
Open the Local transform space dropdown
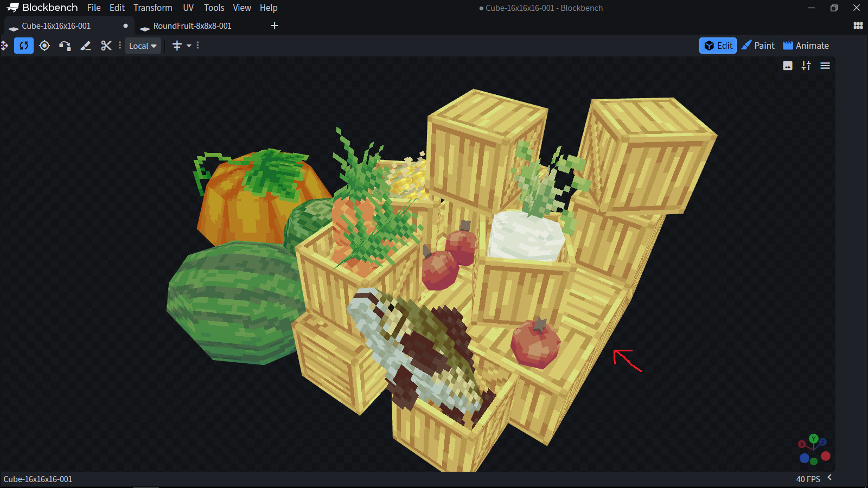tap(143, 46)
